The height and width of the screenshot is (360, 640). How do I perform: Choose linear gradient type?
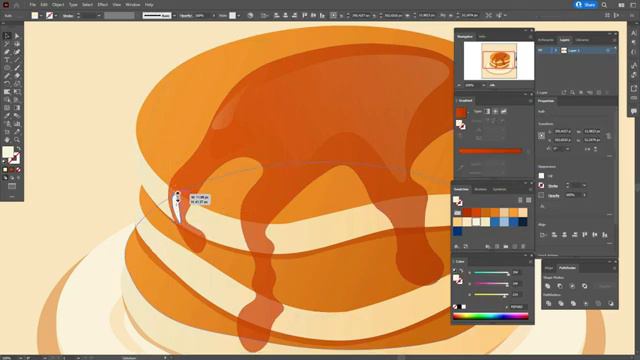point(487,111)
